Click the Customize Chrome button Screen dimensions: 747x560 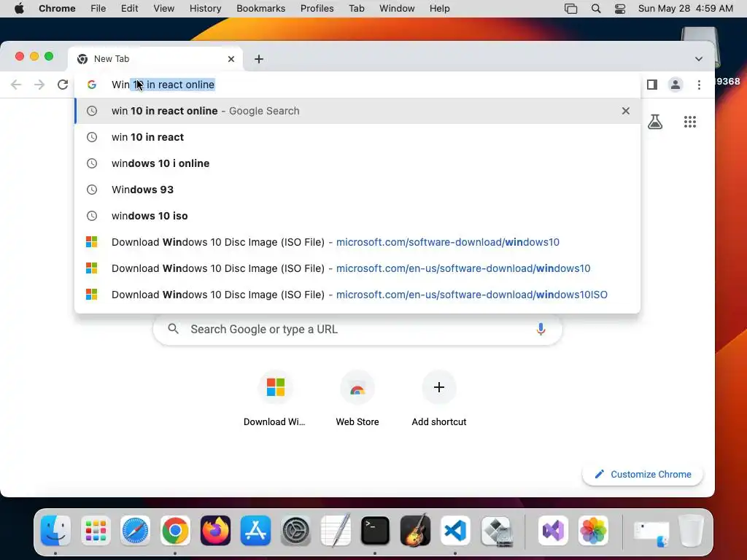[x=642, y=474]
